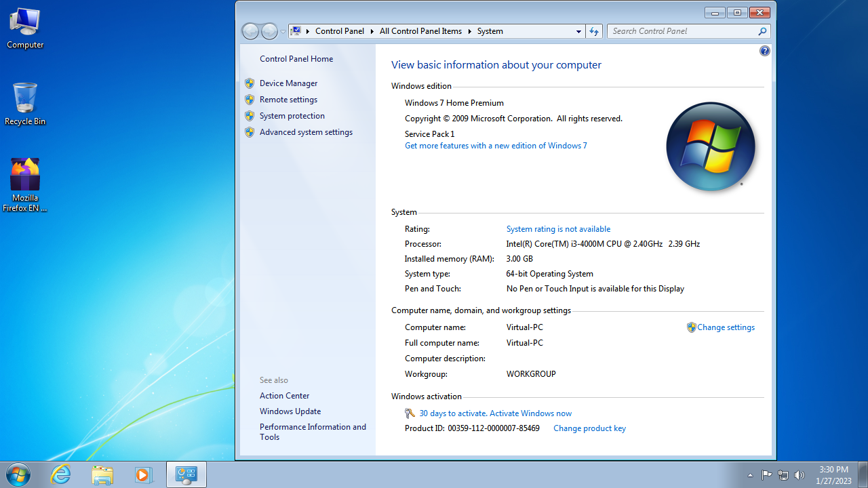Screen dimensions: 868x488
Task: Click the Virtual-PC computer name value
Action: pos(525,327)
